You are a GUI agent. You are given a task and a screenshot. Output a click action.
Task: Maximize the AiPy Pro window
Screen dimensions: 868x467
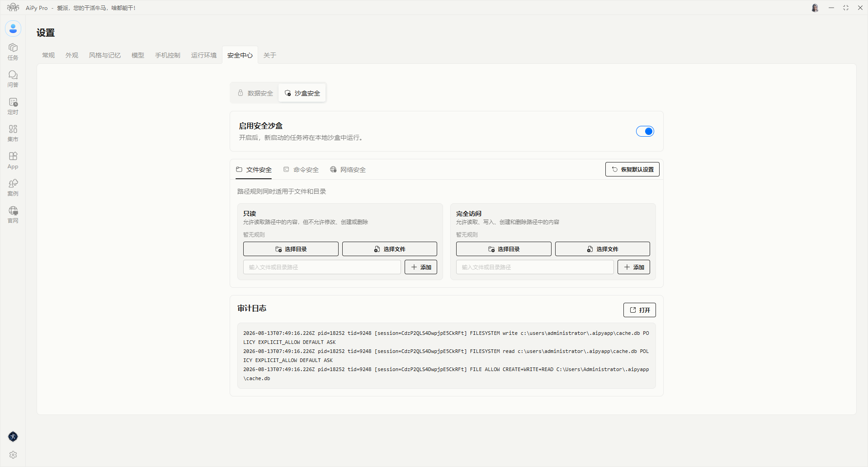(845, 8)
